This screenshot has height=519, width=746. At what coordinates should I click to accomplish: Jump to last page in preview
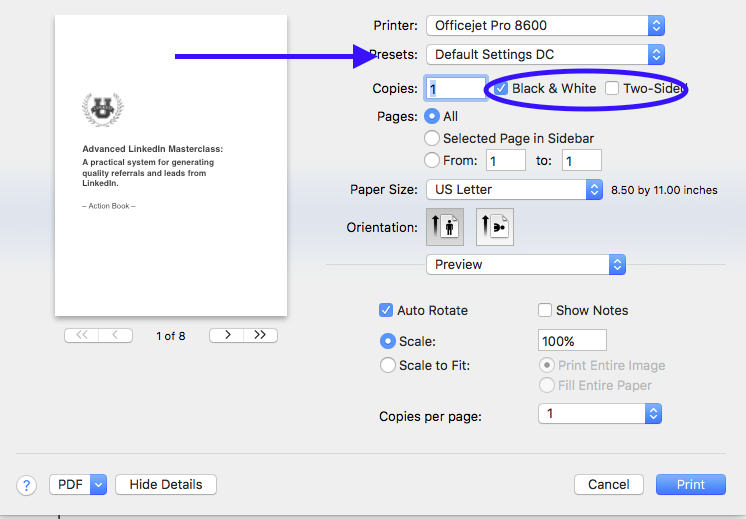pos(260,335)
